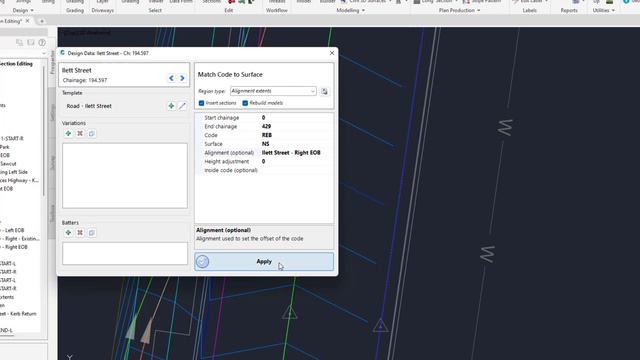Open help icon in left panel header
The image size is (640, 360).
[42, 42]
